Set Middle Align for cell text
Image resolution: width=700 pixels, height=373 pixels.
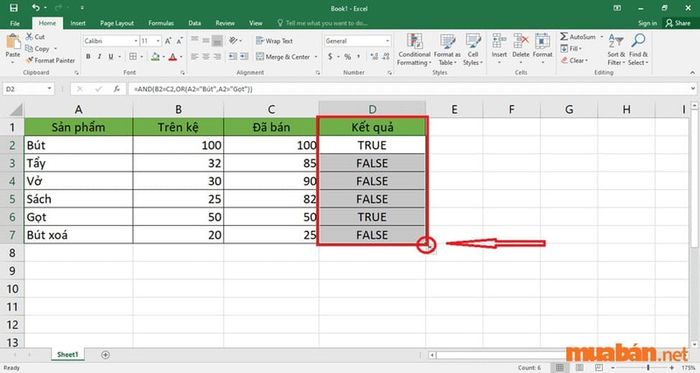click(x=206, y=40)
